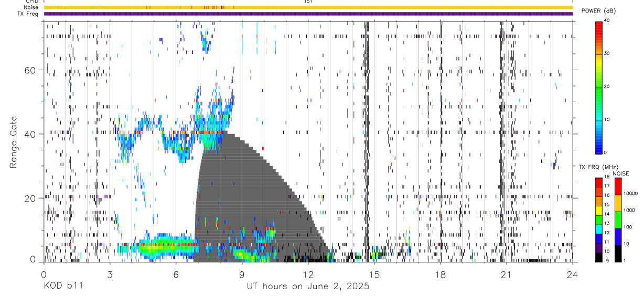Click the green segment of TX FRQ scale

pyautogui.click(x=599, y=220)
